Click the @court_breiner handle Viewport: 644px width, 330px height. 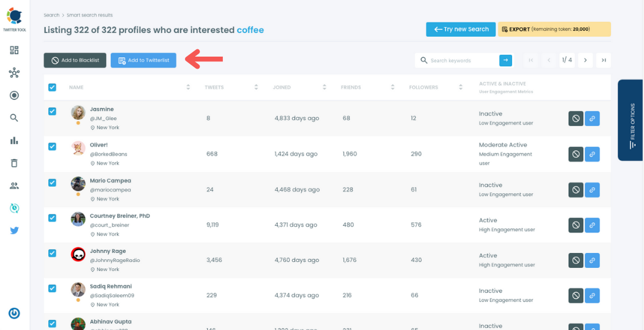(x=110, y=225)
